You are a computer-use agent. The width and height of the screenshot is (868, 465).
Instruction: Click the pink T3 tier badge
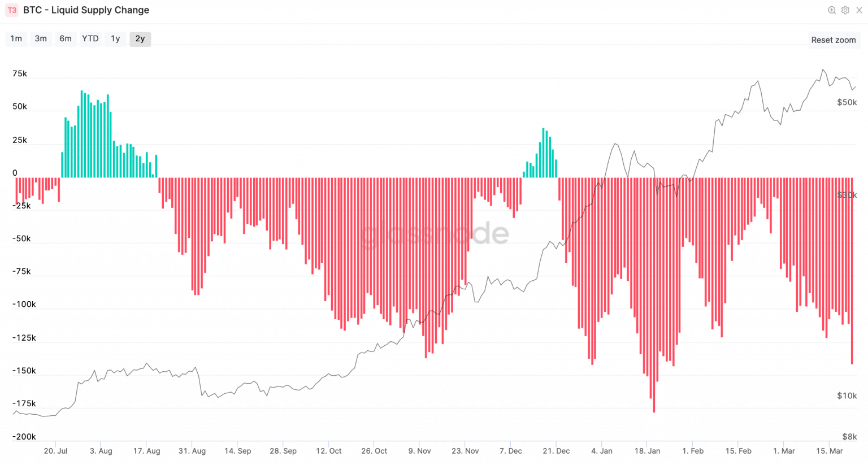pyautogui.click(x=12, y=10)
